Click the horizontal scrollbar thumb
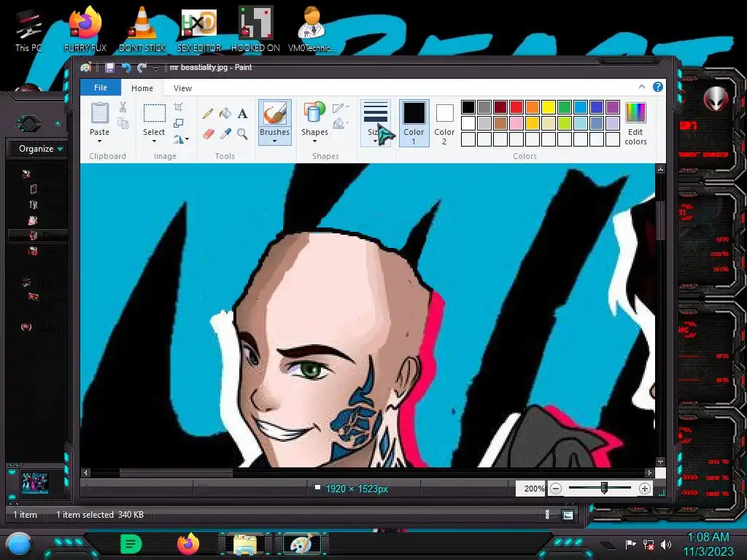This screenshot has height=560, width=747. [x=177, y=472]
